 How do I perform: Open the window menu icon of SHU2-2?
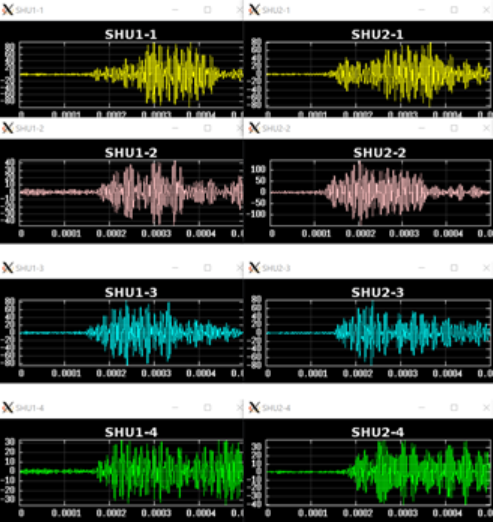click(x=254, y=128)
